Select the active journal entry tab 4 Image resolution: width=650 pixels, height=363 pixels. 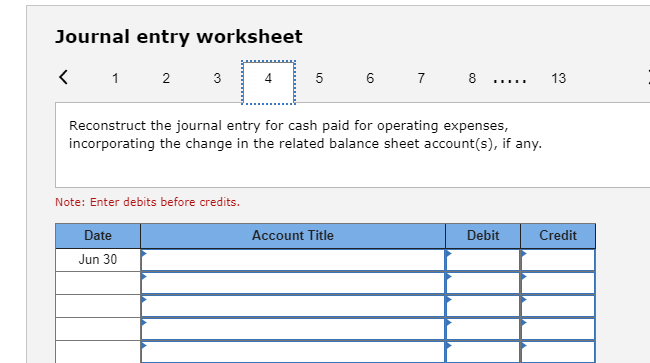(269, 82)
